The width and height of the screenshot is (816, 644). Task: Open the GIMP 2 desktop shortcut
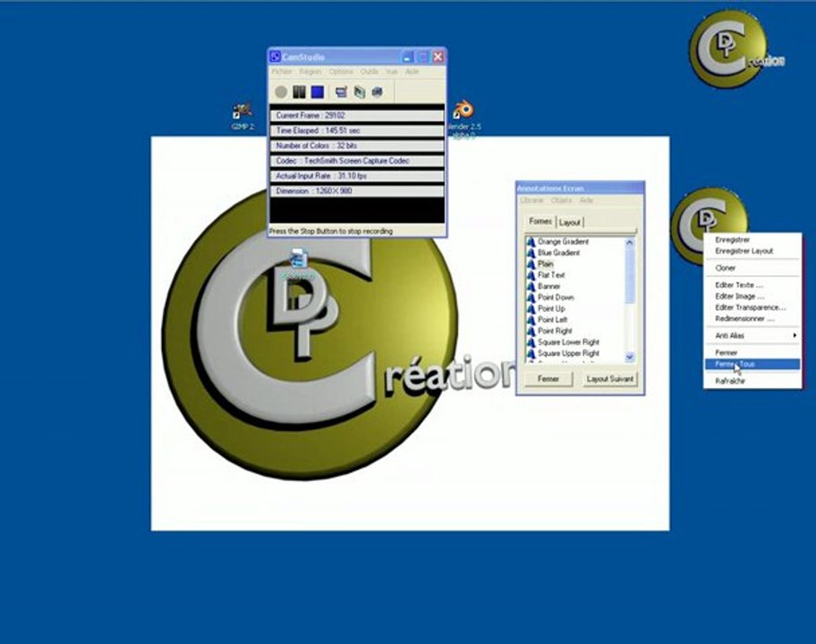coord(242,116)
